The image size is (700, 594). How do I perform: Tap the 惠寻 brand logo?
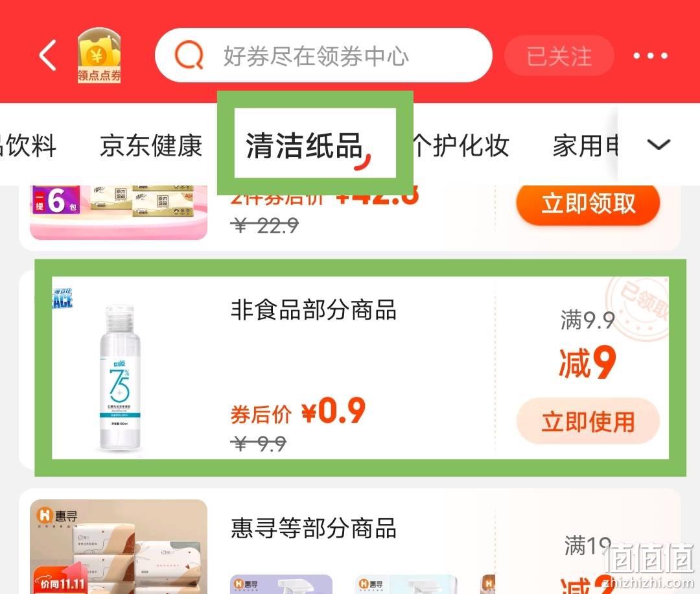coord(57,516)
